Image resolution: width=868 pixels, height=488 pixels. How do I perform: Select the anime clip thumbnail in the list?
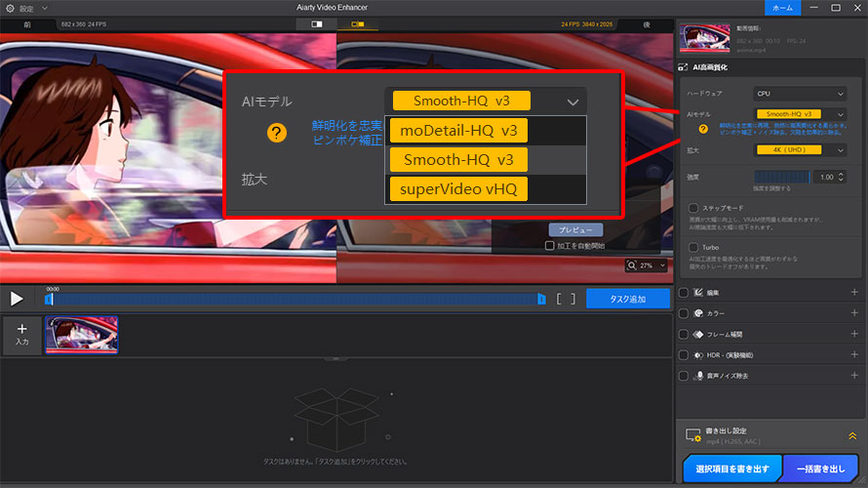(81, 335)
